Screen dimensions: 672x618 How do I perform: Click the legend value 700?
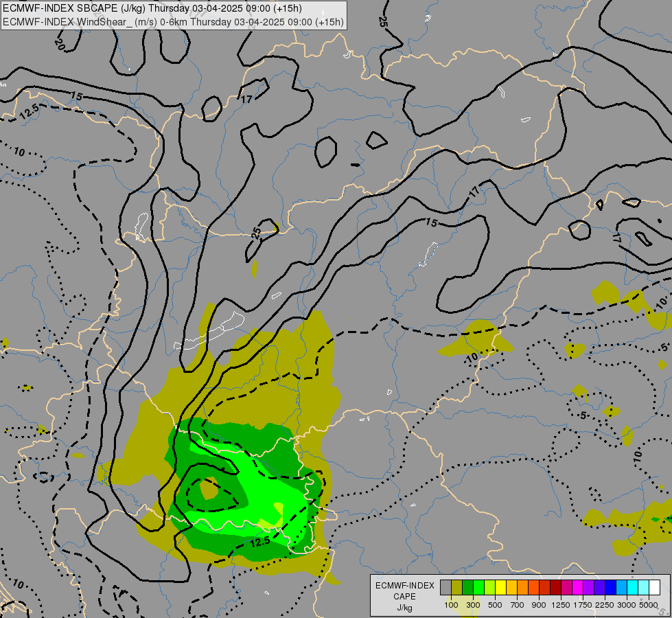[518, 605]
